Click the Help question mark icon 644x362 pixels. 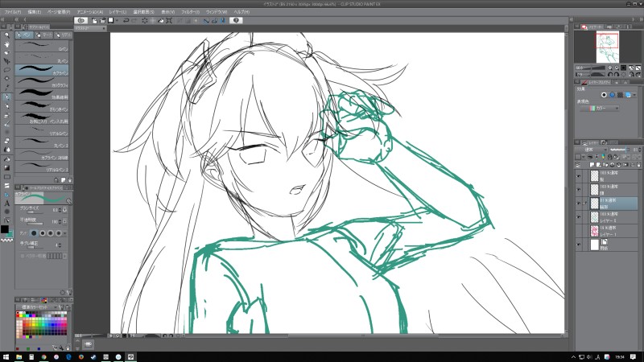(236, 20)
